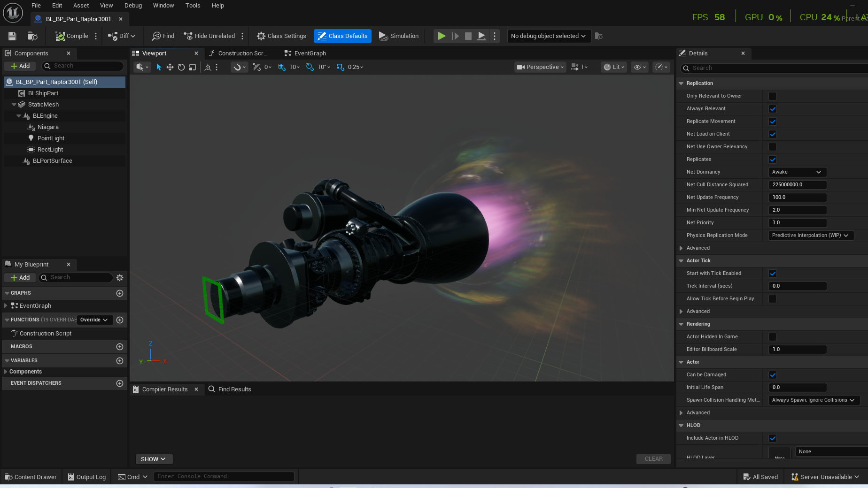The image size is (868, 488).
Task: Open the Tools menu
Action: coord(193,6)
